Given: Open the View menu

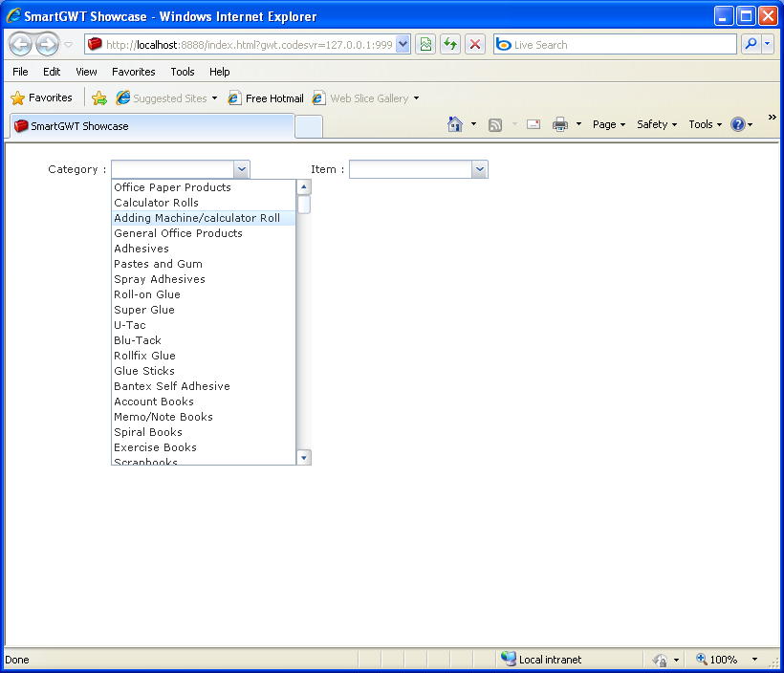Looking at the screenshot, I should point(86,72).
